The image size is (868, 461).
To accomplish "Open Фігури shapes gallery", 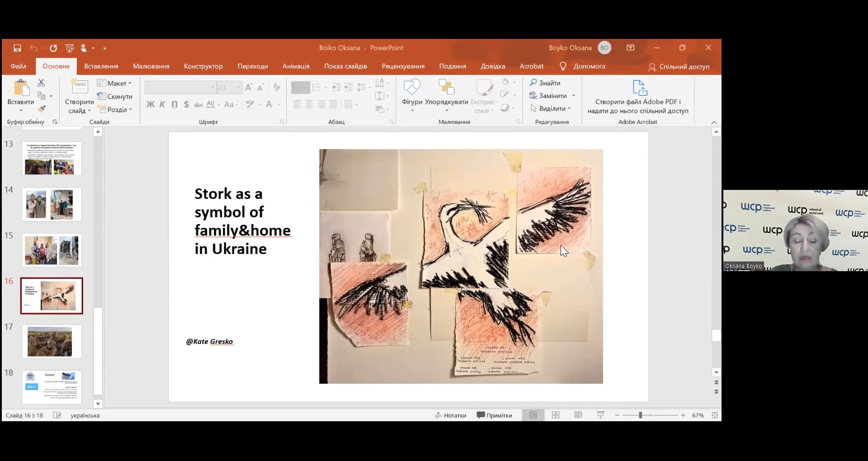I will [412, 96].
